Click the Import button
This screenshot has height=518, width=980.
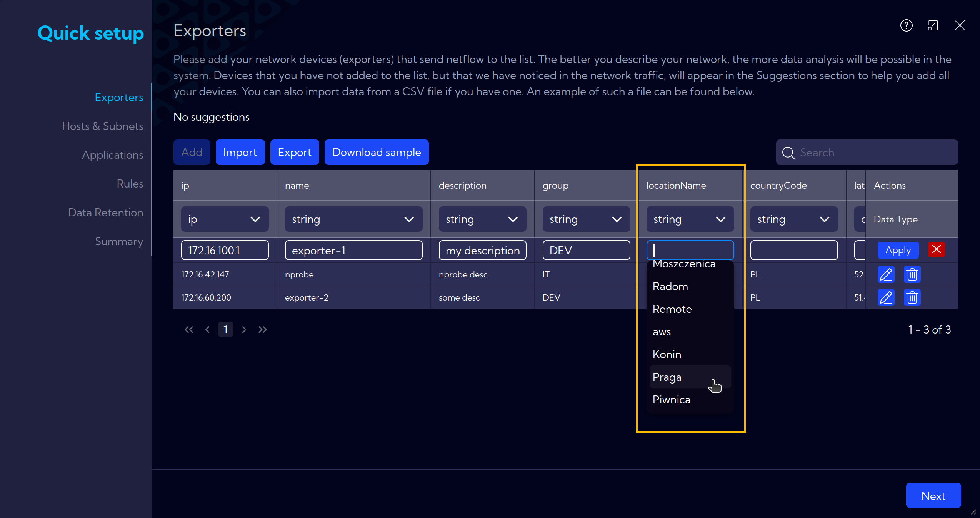pyautogui.click(x=240, y=152)
